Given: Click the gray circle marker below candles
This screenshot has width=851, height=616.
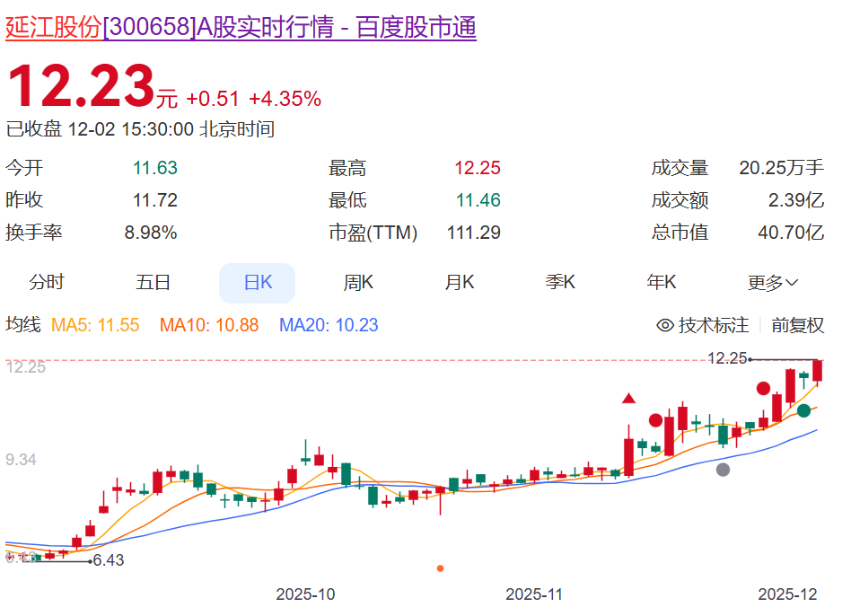Looking at the screenshot, I should (723, 470).
